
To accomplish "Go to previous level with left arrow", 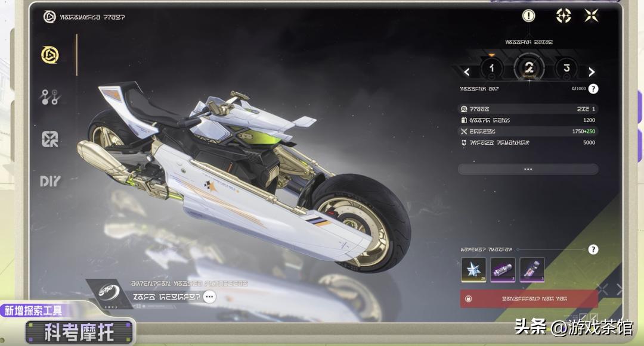I will tap(466, 72).
